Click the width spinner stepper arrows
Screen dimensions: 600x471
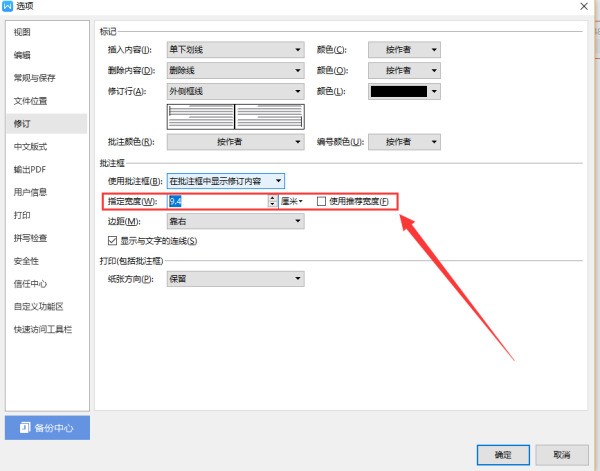pos(272,201)
